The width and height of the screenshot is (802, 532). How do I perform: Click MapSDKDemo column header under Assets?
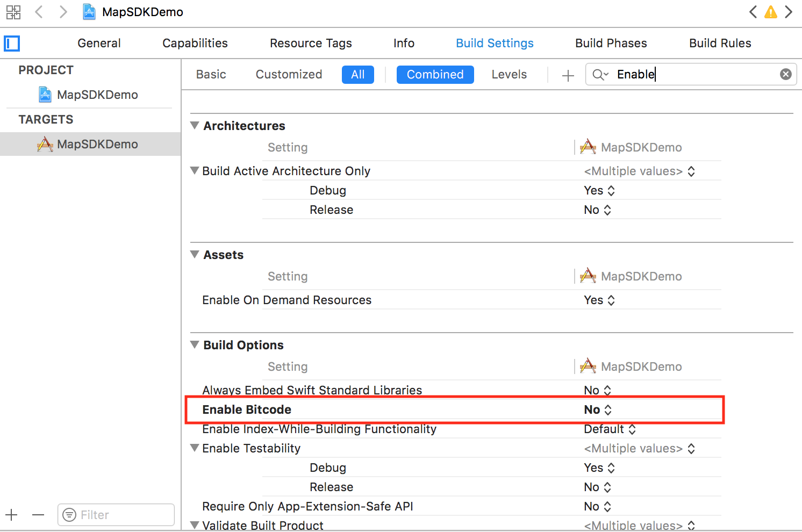[x=631, y=276]
